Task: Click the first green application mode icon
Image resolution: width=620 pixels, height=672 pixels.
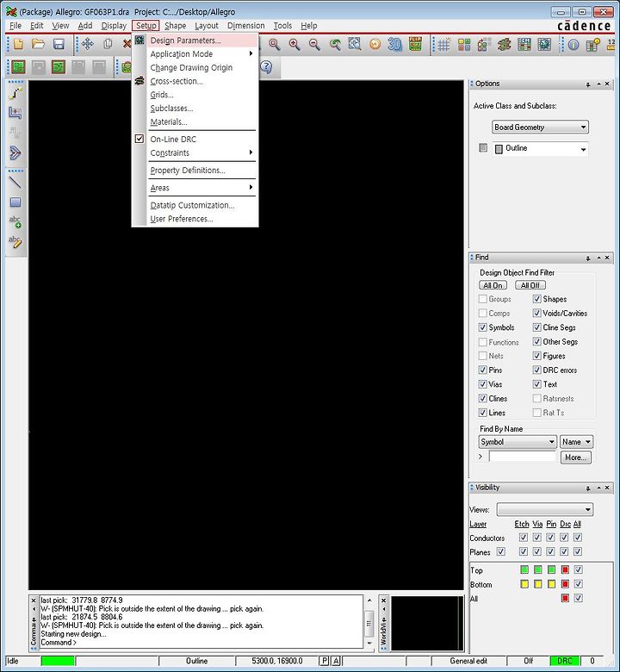Action: 18,67
